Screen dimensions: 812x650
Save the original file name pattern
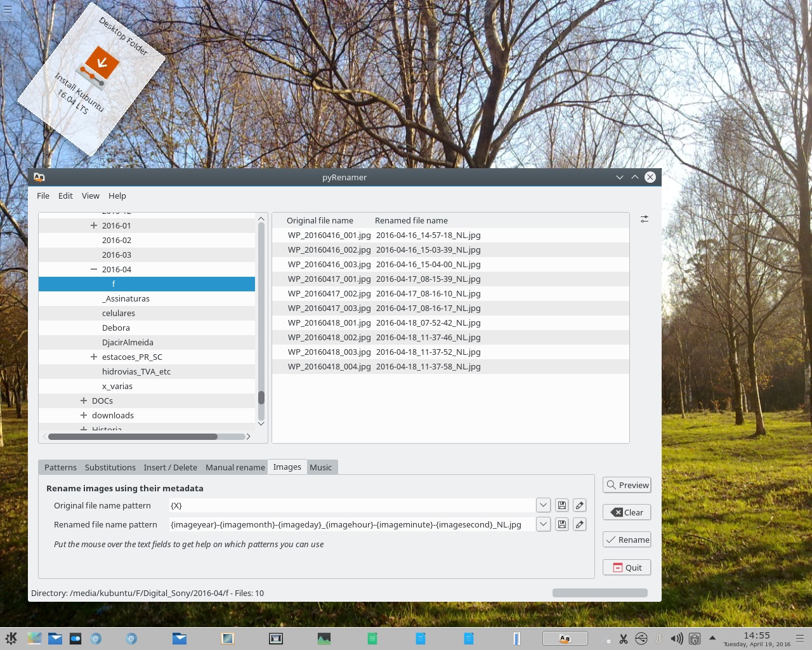click(561, 505)
